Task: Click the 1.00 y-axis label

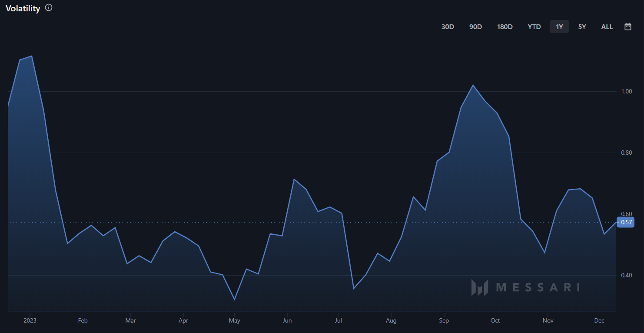Action: pos(626,91)
